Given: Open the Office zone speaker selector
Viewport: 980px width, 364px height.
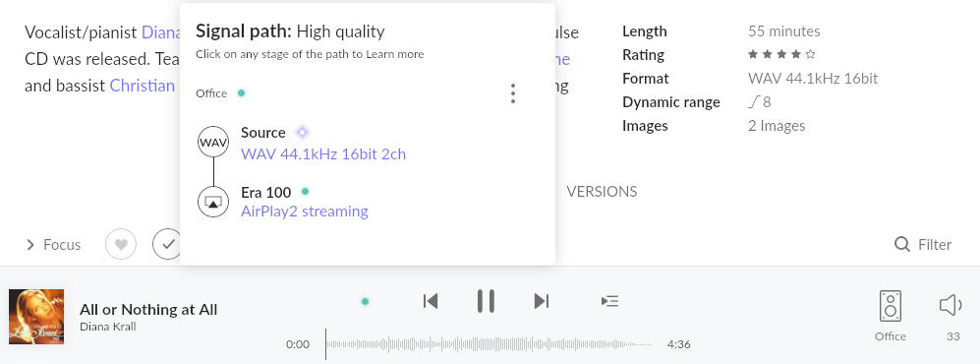Looking at the screenshot, I should coord(890,307).
